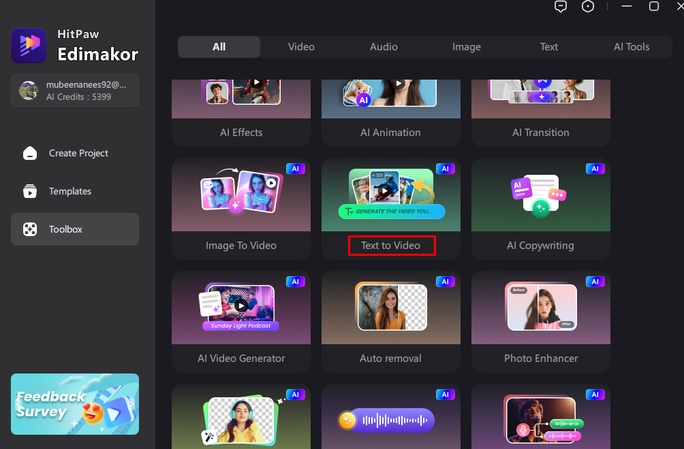
Task: Open the AI Video Generator thumbnail
Action: pos(241,308)
